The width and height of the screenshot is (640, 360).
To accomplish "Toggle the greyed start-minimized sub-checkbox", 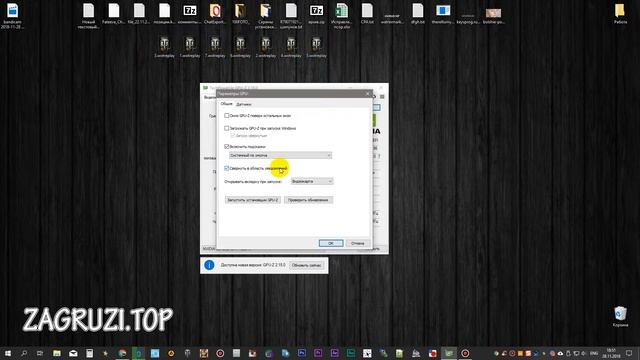I will tap(233, 136).
